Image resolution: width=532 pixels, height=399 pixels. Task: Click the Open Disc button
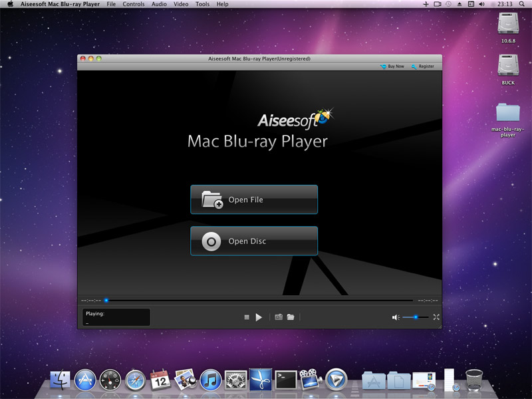[x=254, y=241]
